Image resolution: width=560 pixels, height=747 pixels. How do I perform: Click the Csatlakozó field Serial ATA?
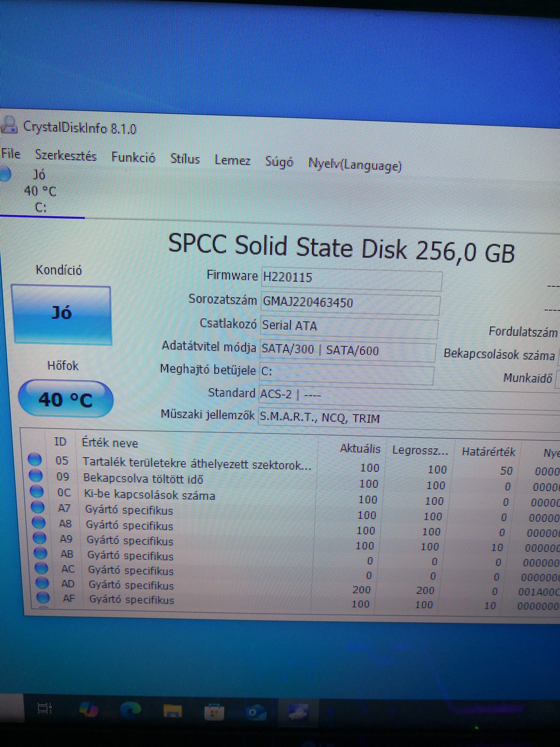pyautogui.click(x=349, y=327)
